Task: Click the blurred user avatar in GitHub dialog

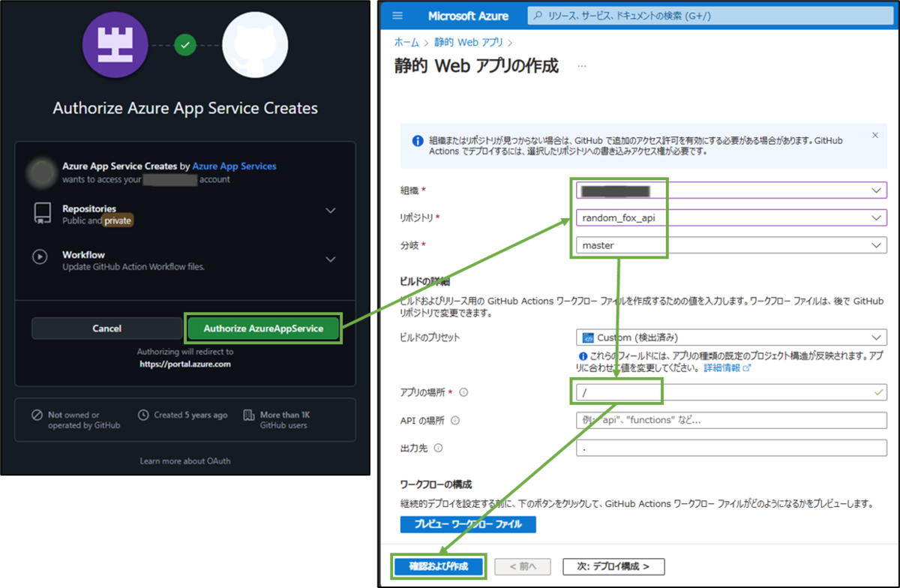Action: click(x=42, y=172)
